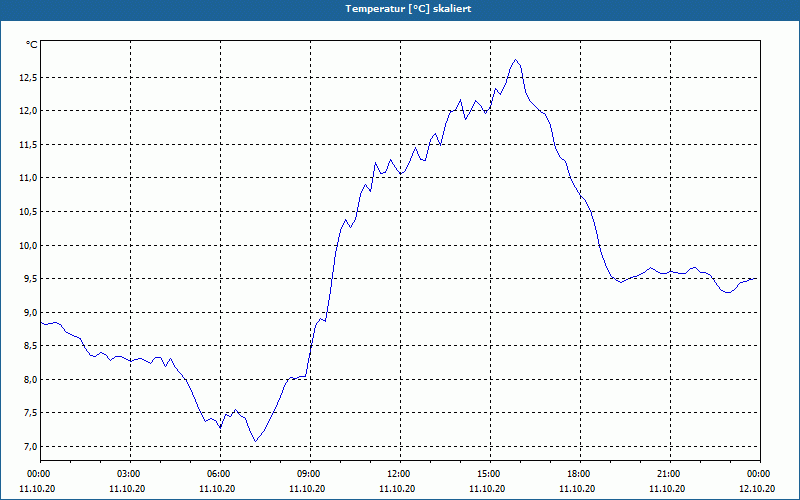The width and height of the screenshot is (800, 500).
Task: Select the 9,0 y-axis label
Action: 31,312
